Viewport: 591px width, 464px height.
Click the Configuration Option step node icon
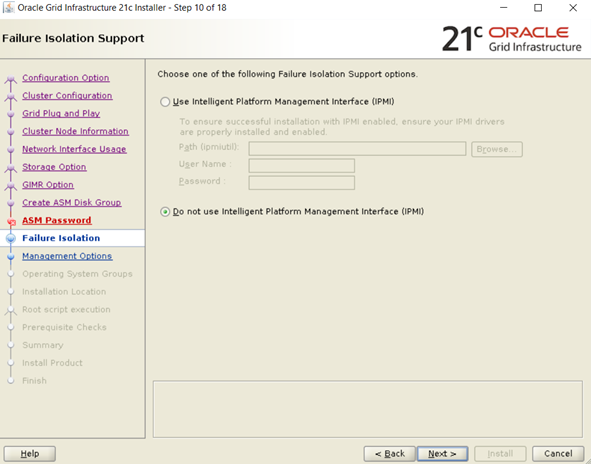[11, 79]
